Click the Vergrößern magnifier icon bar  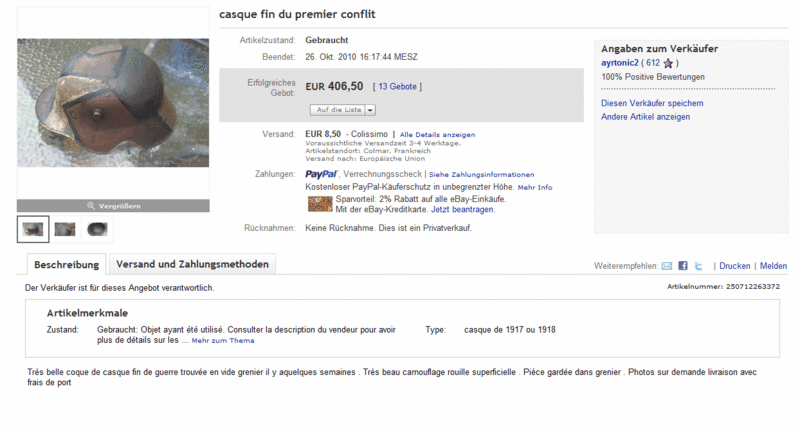pyautogui.click(x=113, y=206)
